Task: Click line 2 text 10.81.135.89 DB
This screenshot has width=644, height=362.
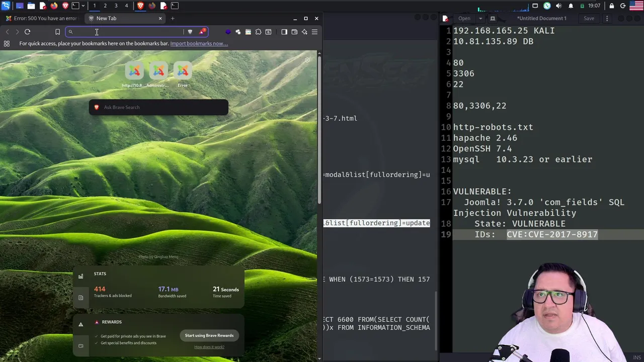Action: coord(493,41)
